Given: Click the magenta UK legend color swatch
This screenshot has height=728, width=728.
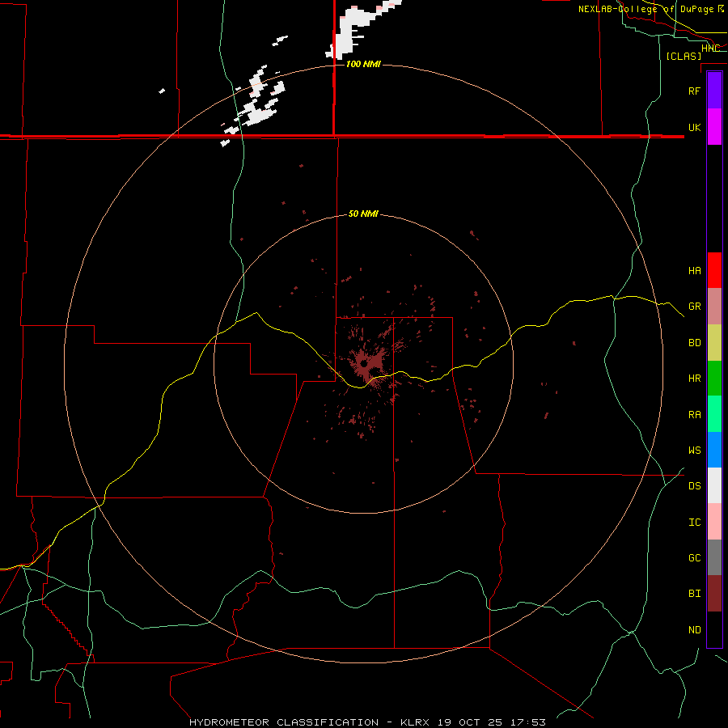Looking at the screenshot, I should pos(714,127).
